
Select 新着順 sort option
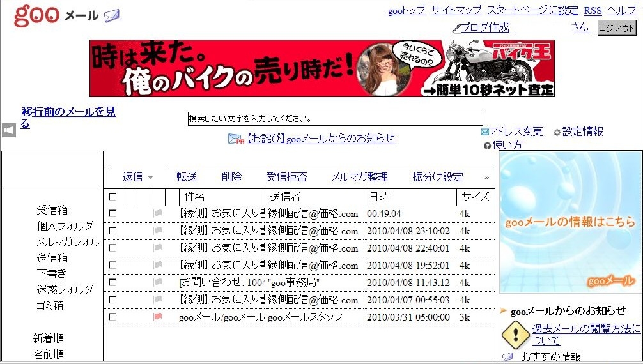49,338
